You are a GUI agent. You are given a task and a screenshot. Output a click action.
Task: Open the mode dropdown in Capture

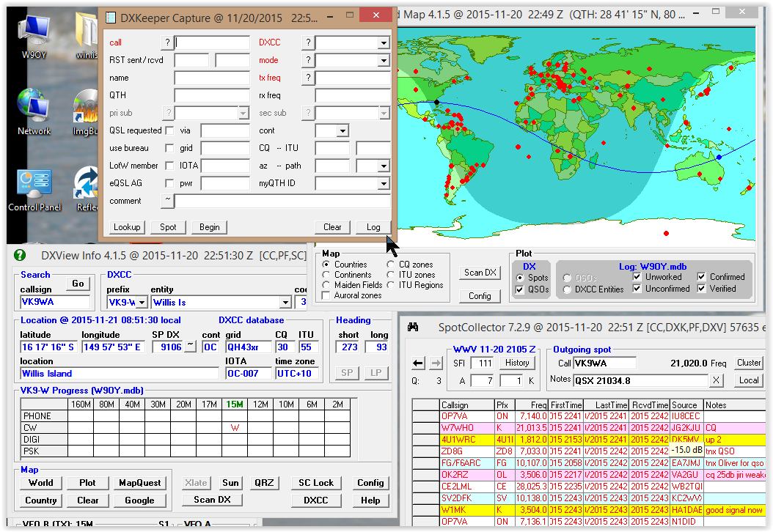coord(384,60)
